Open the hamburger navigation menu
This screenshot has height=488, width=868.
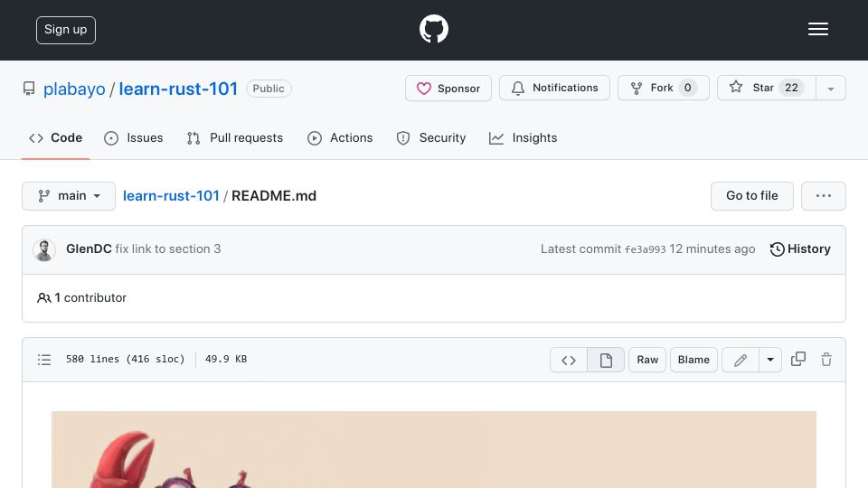pyautogui.click(x=817, y=29)
